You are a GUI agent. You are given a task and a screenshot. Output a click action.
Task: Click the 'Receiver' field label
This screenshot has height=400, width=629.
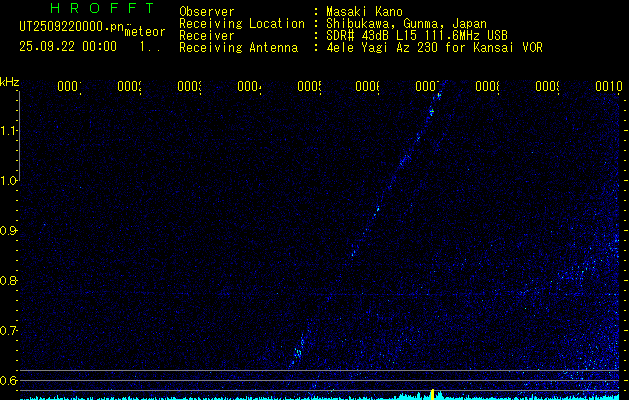point(207,36)
